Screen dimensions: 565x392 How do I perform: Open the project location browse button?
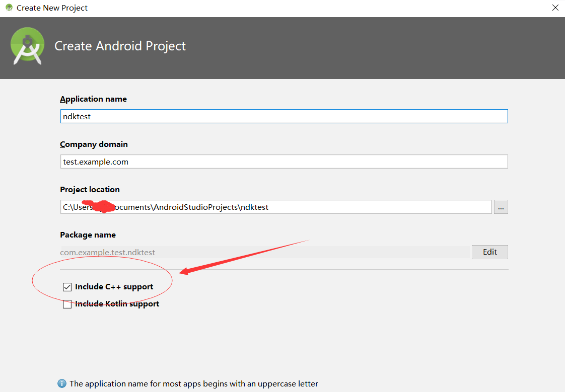coord(501,207)
